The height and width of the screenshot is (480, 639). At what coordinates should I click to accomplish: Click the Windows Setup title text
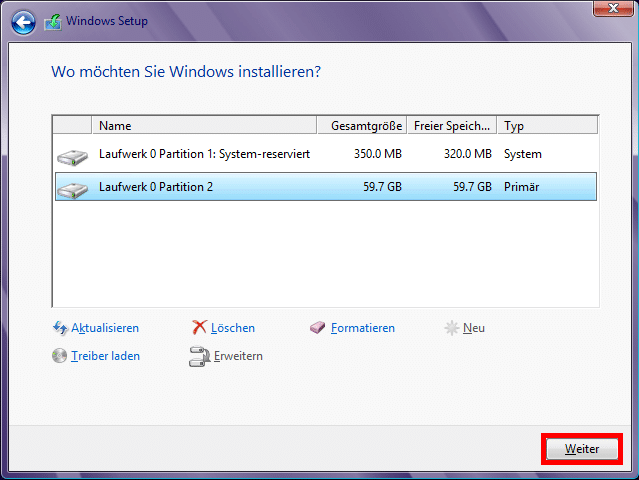point(107,21)
